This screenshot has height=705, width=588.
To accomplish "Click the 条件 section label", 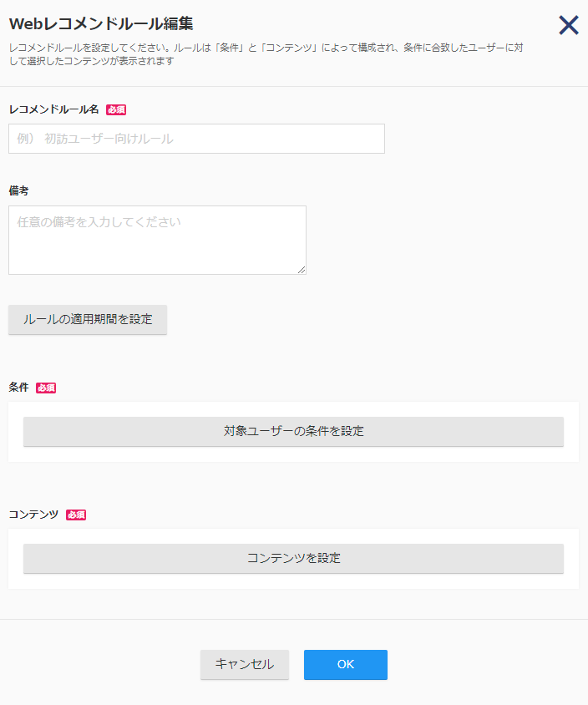I will 19,387.
